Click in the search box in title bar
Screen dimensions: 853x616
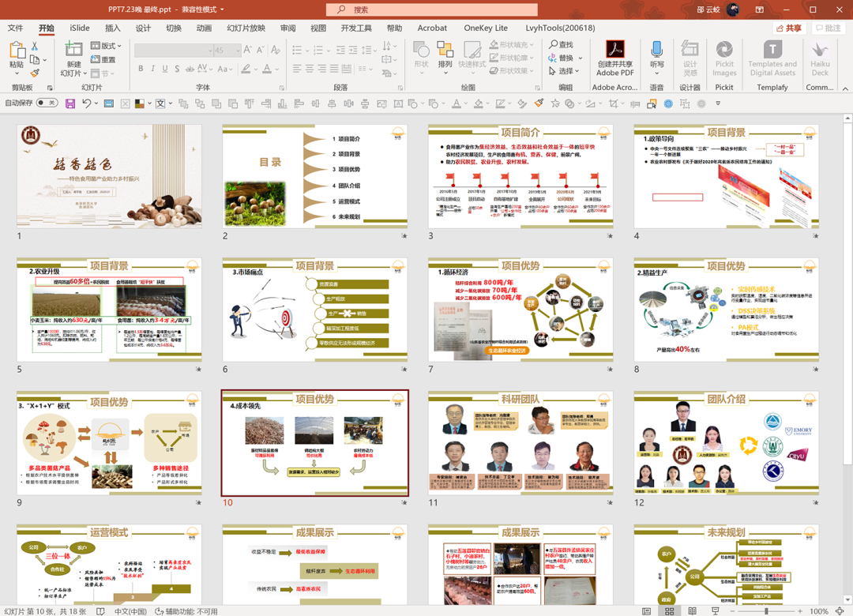click(432, 9)
